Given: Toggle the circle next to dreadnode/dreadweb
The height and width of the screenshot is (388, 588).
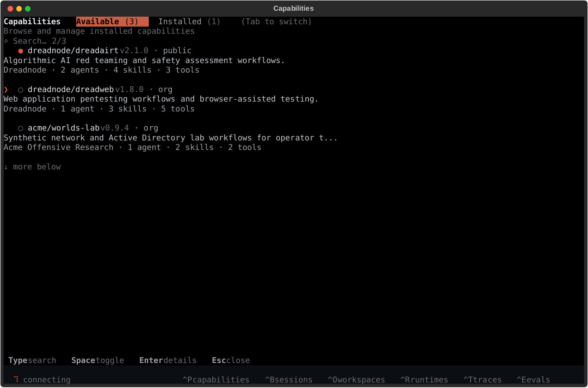Looking at the screenshot, I should 20,89.
